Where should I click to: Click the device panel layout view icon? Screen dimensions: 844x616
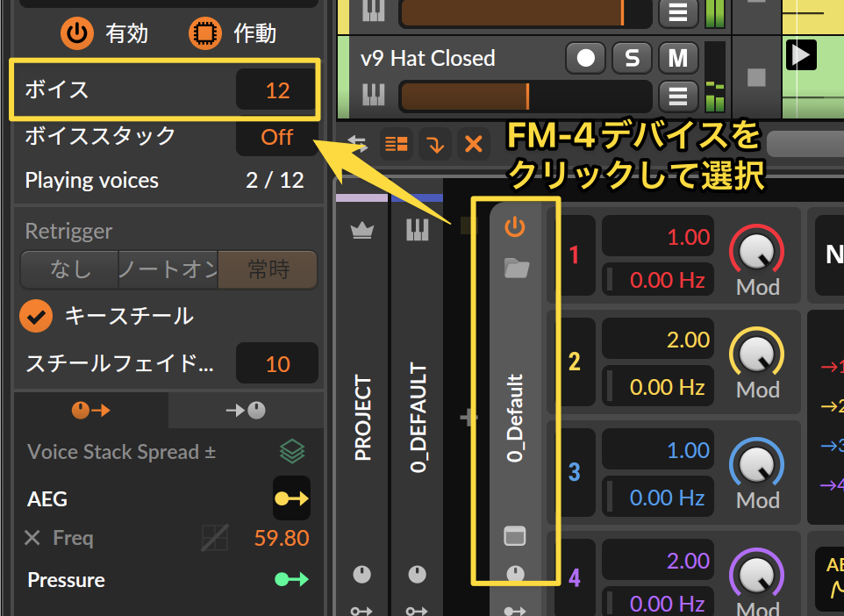point(397,144)
